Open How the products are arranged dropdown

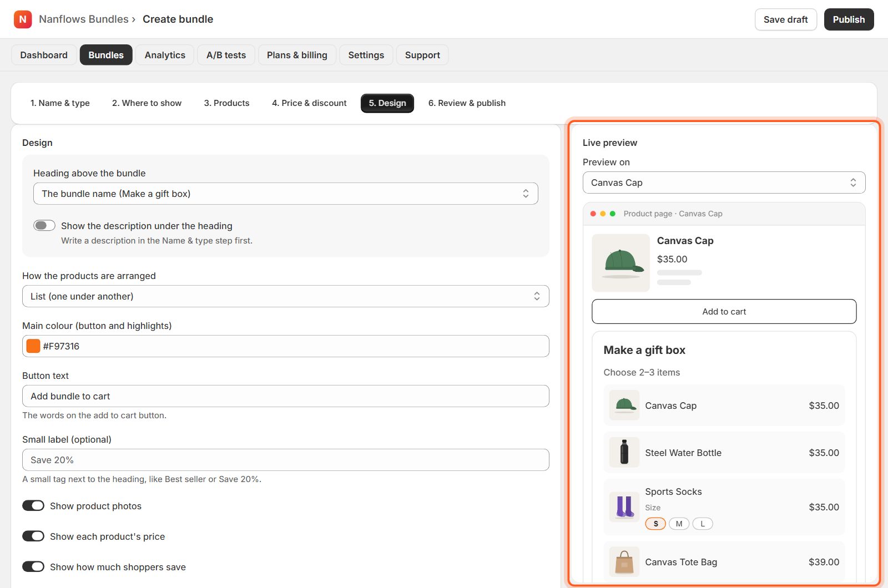(x=286, y=296)
